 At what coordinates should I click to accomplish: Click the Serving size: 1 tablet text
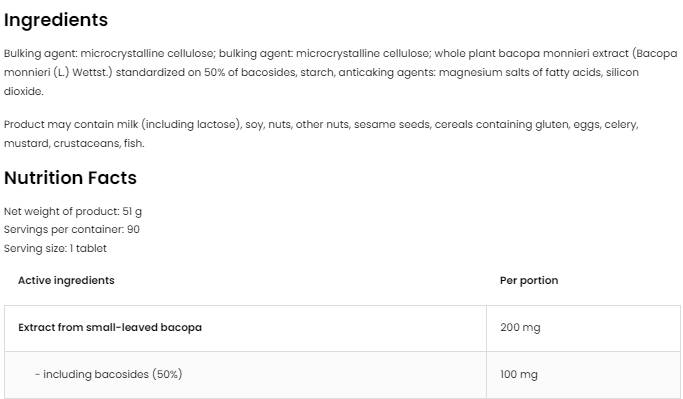click(x=55, y=248)
